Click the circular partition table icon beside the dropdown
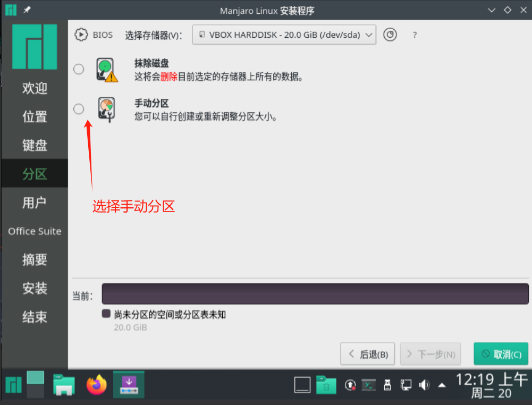The image size is (532, 405). (x=390, y=35)
